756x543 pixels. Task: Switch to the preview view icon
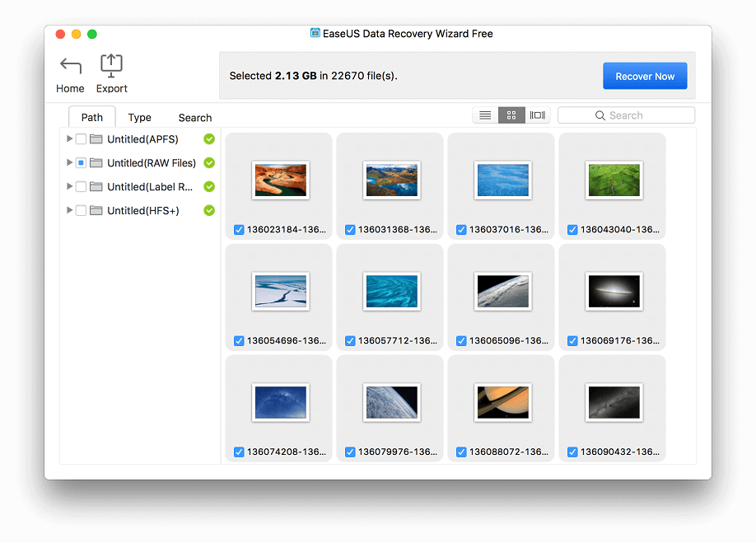pyautogui.click(x=538, y=115)
